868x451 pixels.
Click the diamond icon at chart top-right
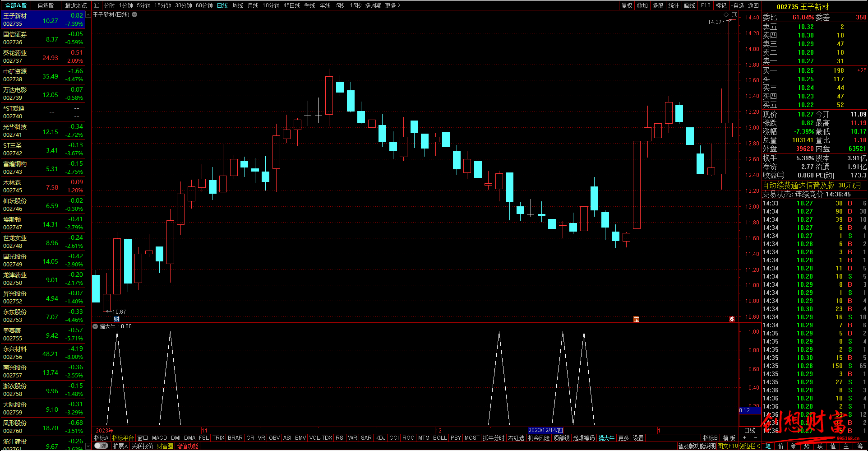coord(726,15)
